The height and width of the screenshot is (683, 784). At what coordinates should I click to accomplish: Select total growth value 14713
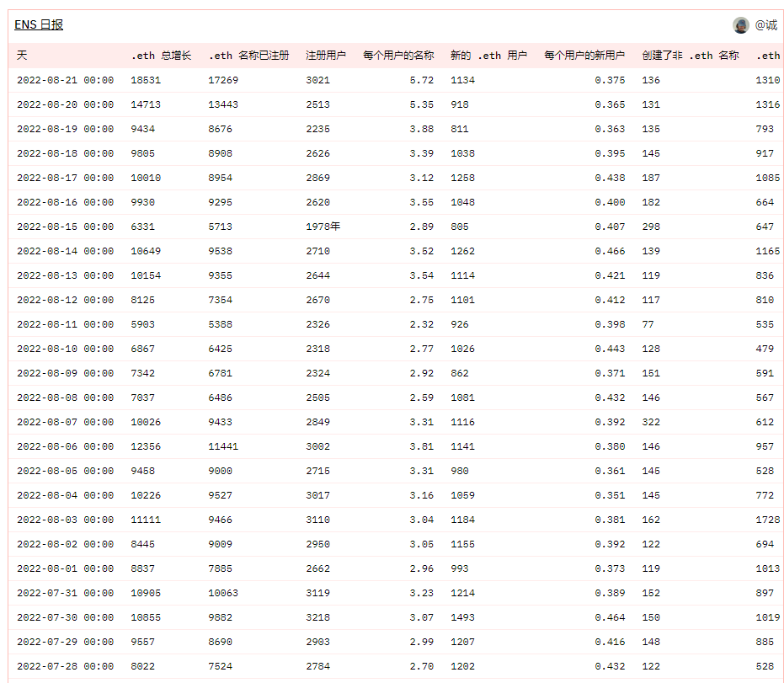pyautogui.click(x=146, y=104)
